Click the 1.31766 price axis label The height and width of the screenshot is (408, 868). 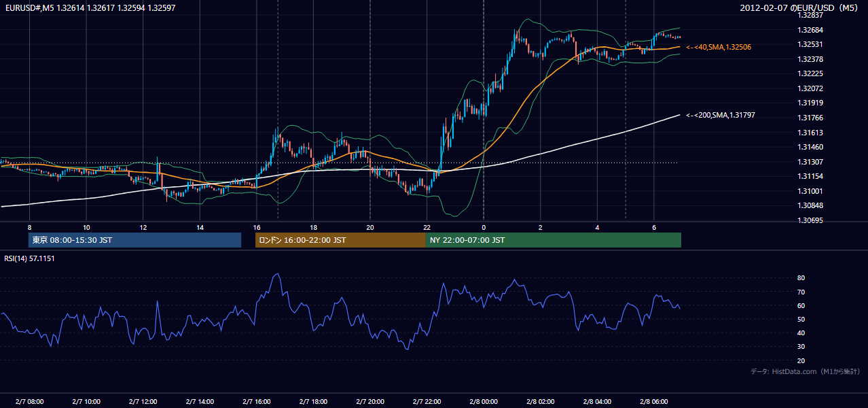pos(812,118)
